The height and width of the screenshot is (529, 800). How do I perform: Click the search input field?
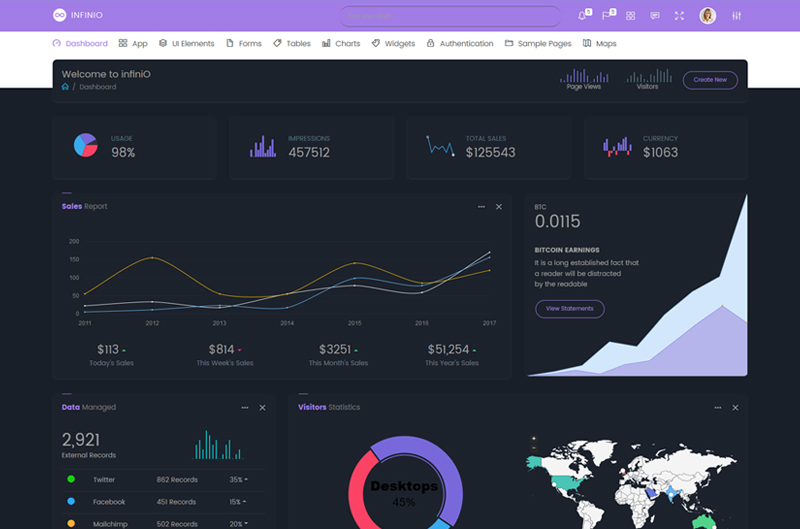450,16
